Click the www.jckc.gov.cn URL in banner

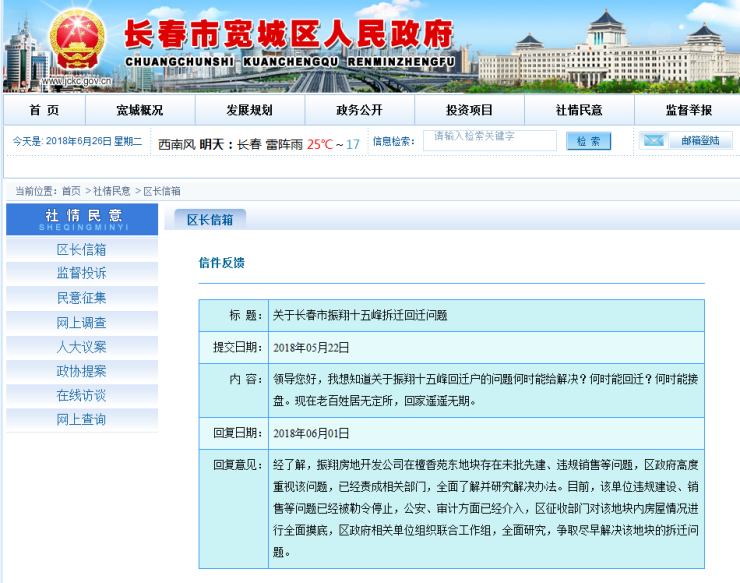pyautogui.click(x=76, y=81)
